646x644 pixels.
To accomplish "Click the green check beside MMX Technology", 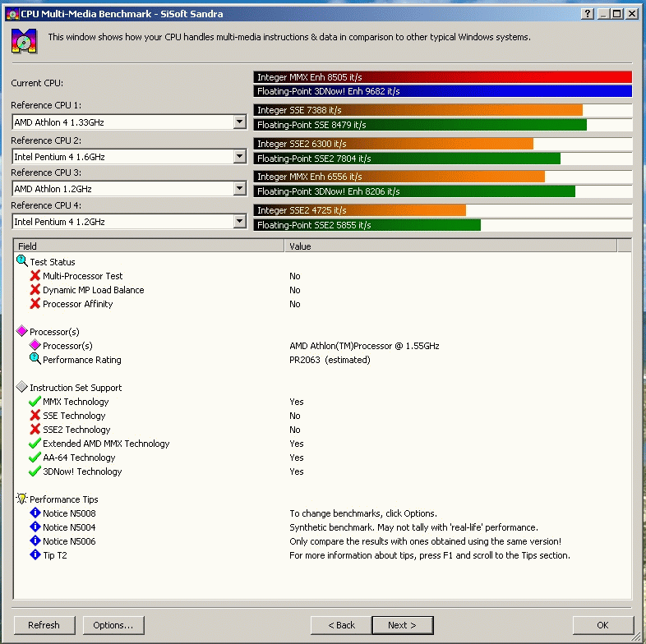I will pyautogui.click(x=35, y=401).
